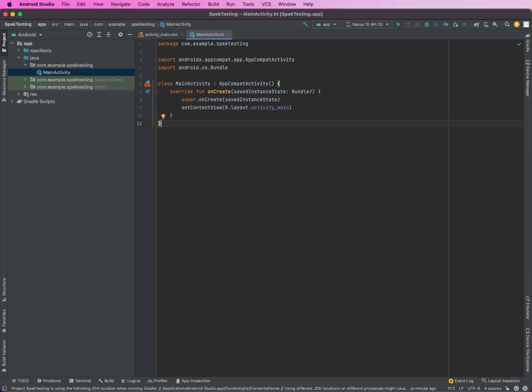
Task: Open the account avatar icon
Action: pos(526,24)
